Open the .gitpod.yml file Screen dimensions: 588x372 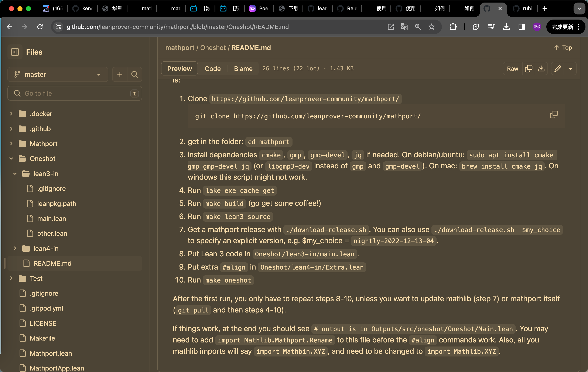(46, 308)
